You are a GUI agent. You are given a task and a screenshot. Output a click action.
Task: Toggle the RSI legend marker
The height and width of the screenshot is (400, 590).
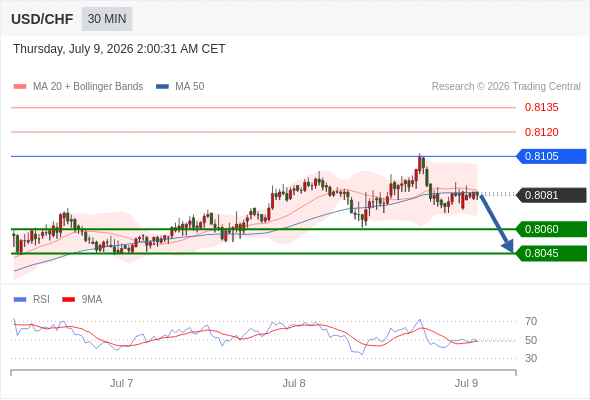[x=20, y=300]
